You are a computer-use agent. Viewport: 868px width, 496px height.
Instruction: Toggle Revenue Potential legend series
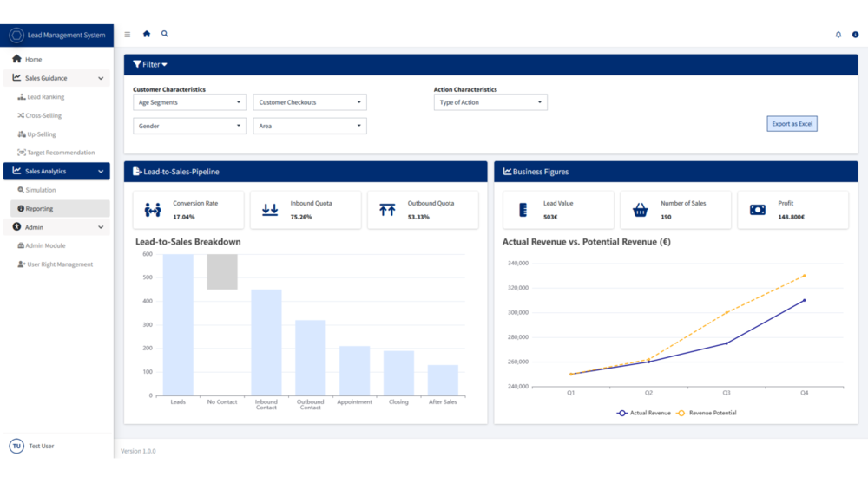click(707, 413)
